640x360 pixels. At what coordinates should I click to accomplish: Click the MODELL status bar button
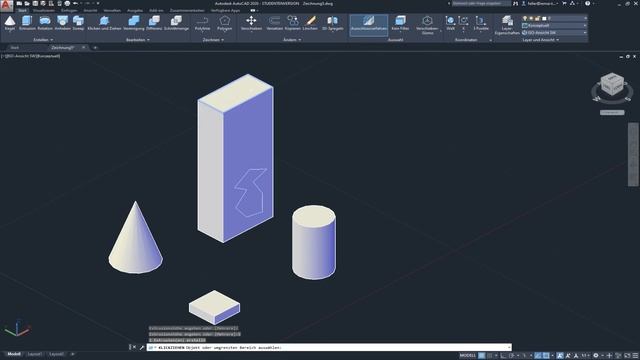468,356
